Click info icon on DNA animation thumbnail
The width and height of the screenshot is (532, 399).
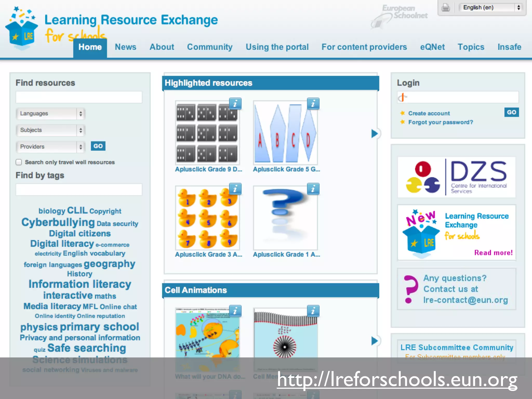click(x=235, y=311)
